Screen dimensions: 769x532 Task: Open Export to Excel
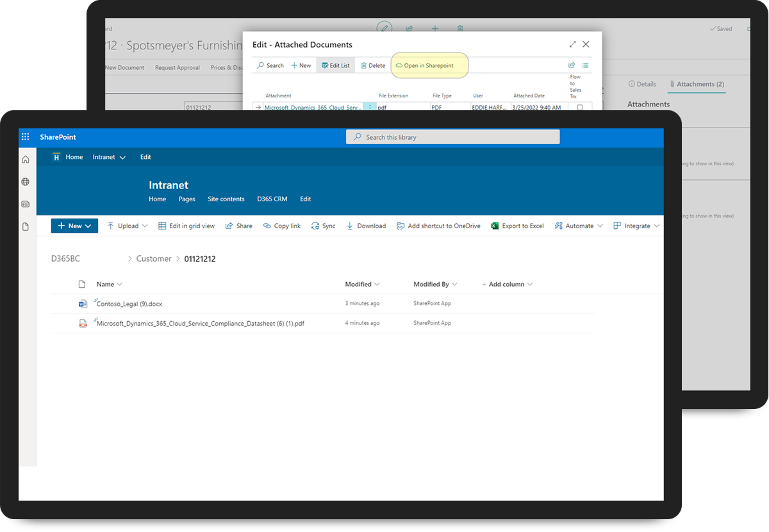(x=517, y=226)
